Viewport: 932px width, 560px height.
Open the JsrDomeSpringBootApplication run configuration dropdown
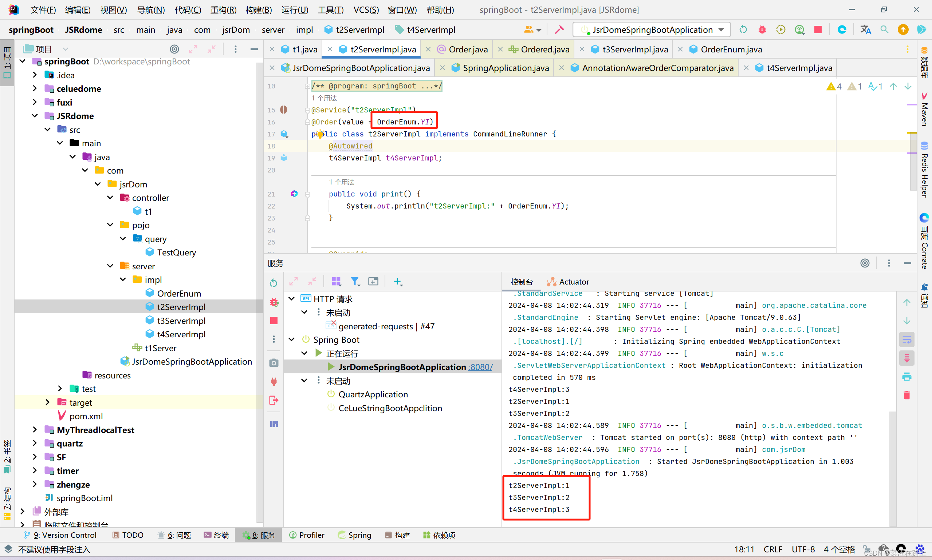(652, 29)
